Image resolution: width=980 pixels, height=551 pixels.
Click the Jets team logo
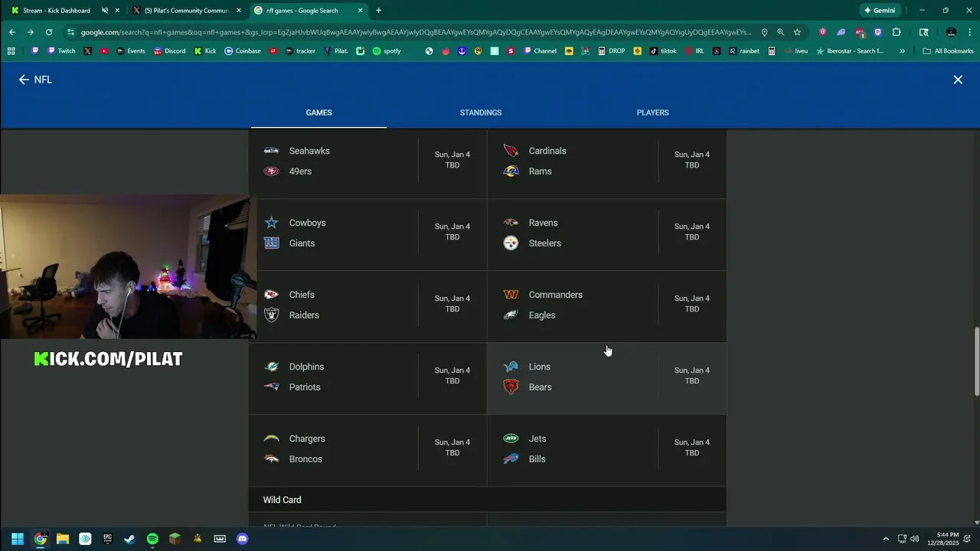click(511, 439)
